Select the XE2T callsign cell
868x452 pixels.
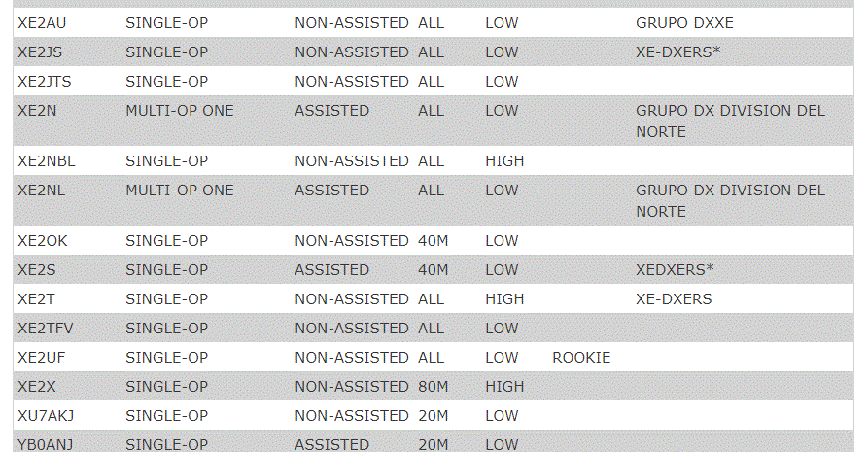36,299
